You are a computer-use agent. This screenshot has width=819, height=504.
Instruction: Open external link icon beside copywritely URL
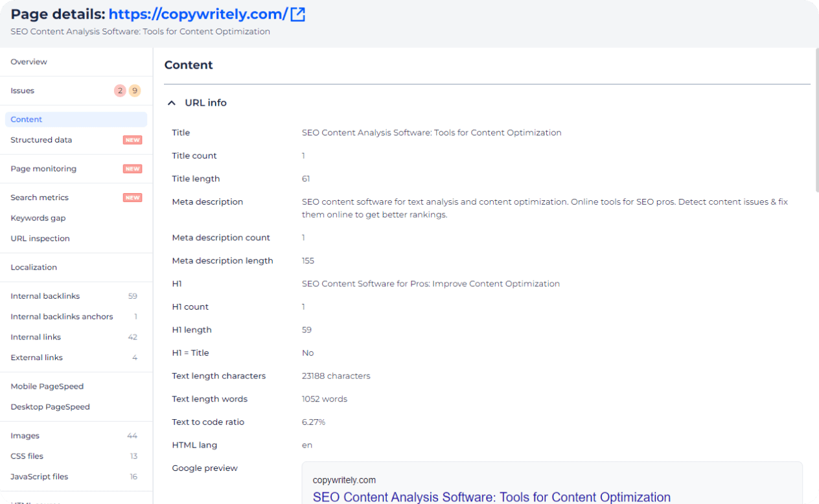[x=297, y=14]
